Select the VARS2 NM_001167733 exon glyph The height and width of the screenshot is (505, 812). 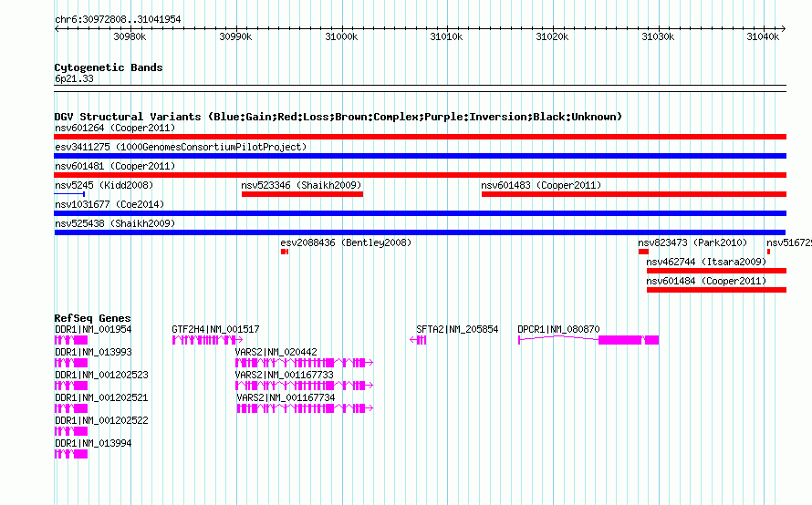(305, 386)
